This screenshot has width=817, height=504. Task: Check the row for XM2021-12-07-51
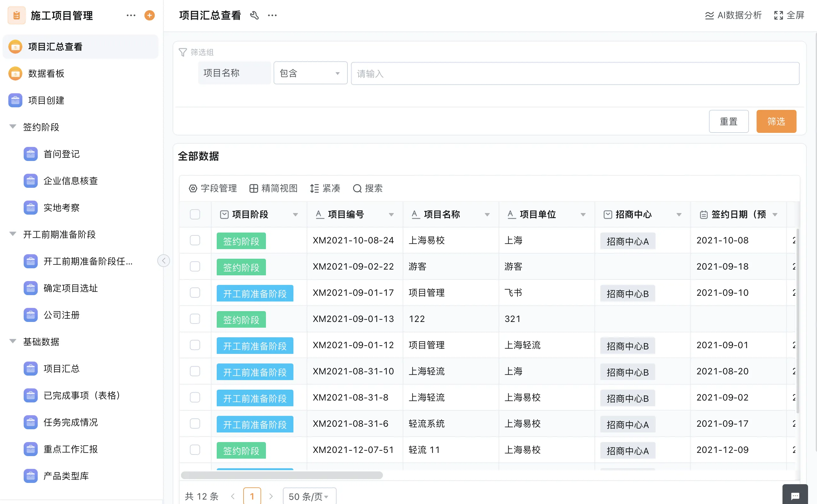[195, 450]
